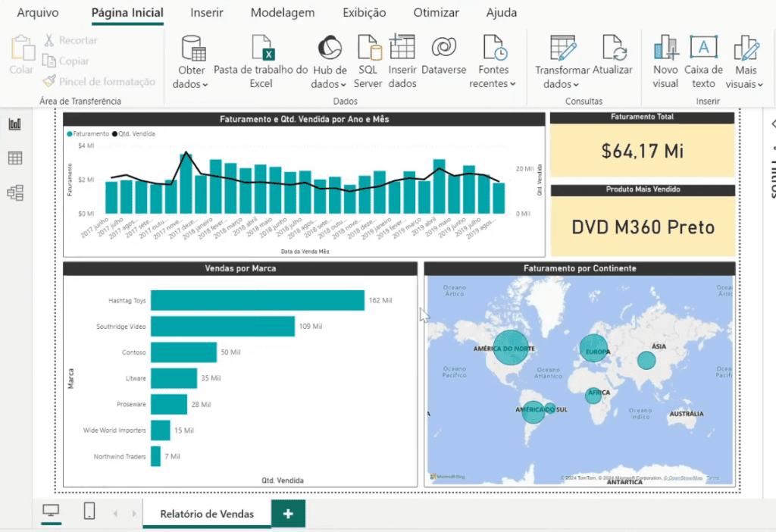Viewport: 776px width, 532px height.
Task: Click Inserir dados table icon
Action: (402, 46)
